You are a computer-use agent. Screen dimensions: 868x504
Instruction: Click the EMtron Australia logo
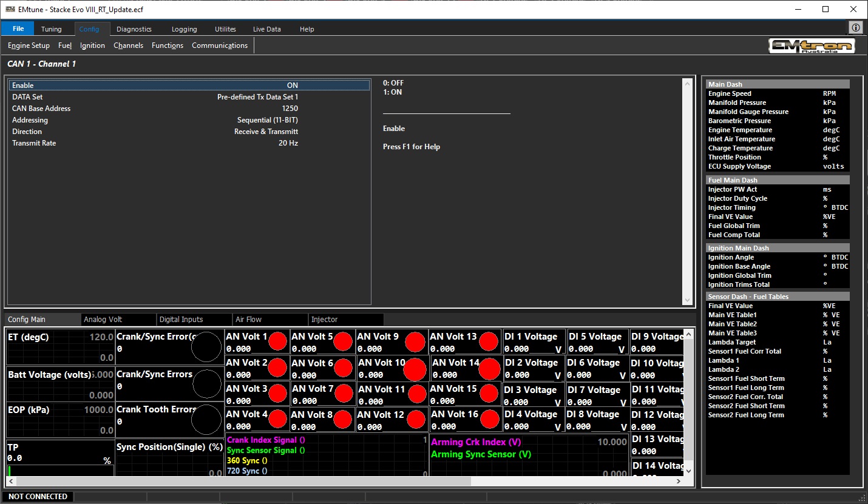click(x=812, y=46)
